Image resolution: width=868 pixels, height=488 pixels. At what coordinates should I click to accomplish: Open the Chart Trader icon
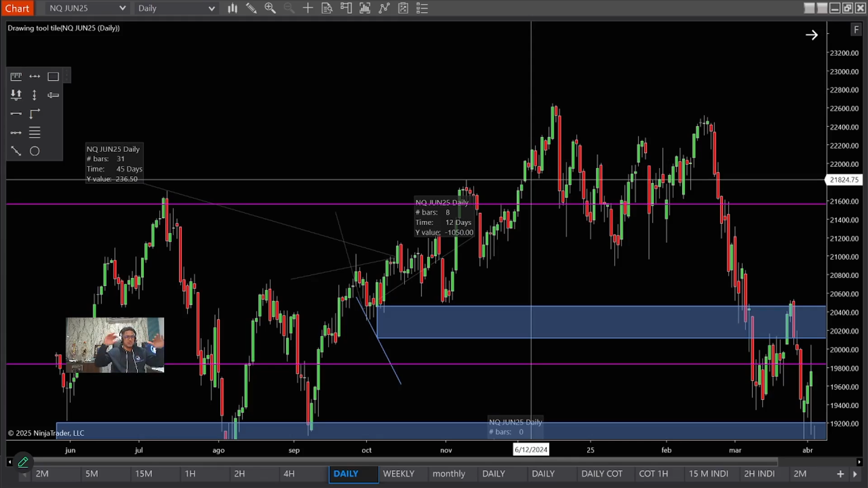point(346,8)
